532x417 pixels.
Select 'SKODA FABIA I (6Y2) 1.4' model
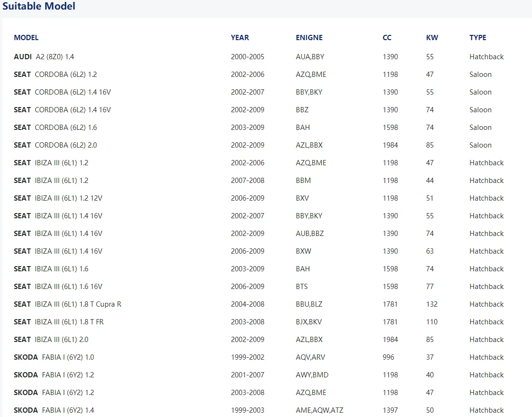(54, 410)
